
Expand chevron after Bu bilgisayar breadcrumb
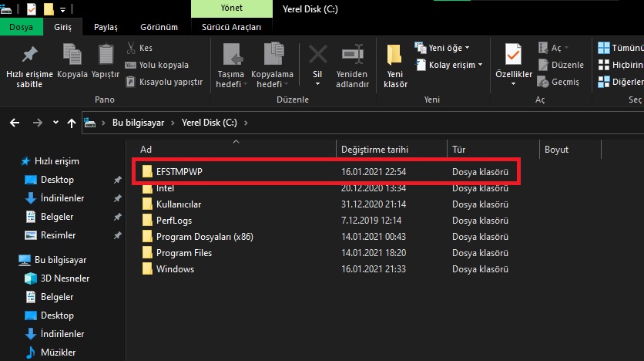tap(173, 123)
